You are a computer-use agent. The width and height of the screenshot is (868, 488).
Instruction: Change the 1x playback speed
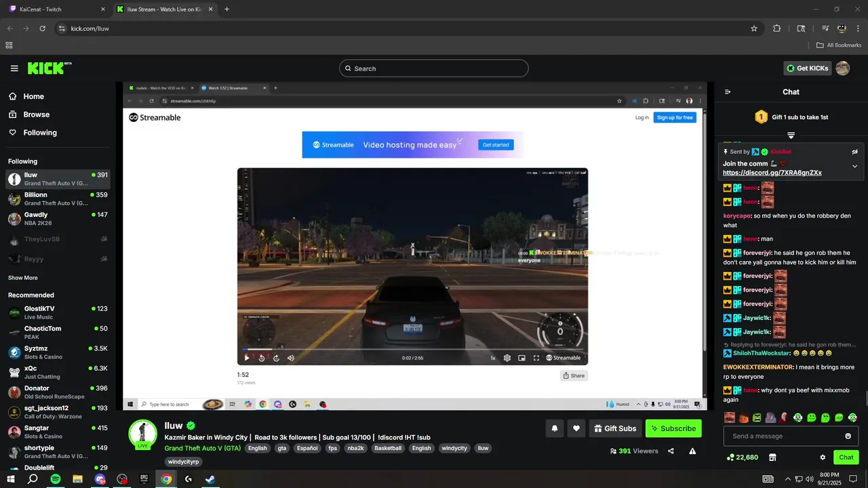point(493,358)
